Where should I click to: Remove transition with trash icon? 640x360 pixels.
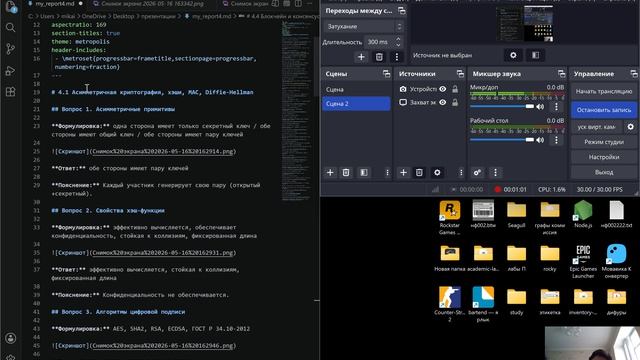[379, 57]
